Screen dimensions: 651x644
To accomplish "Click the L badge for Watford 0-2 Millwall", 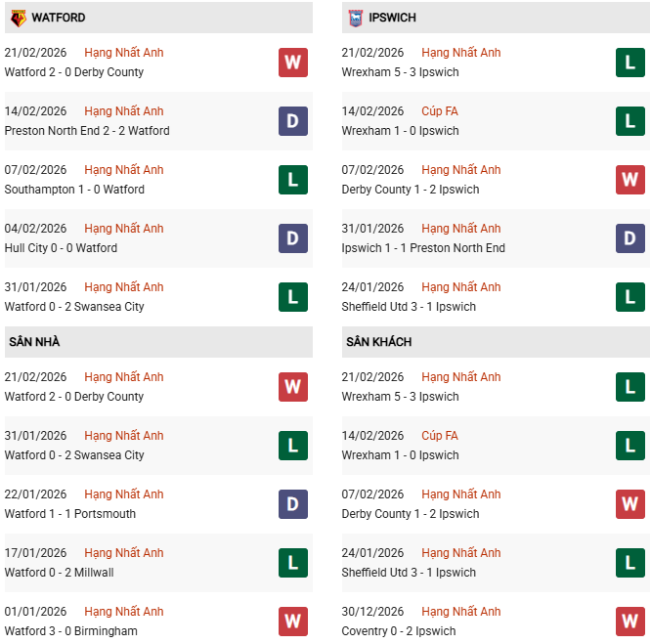I will pos(292,563).
